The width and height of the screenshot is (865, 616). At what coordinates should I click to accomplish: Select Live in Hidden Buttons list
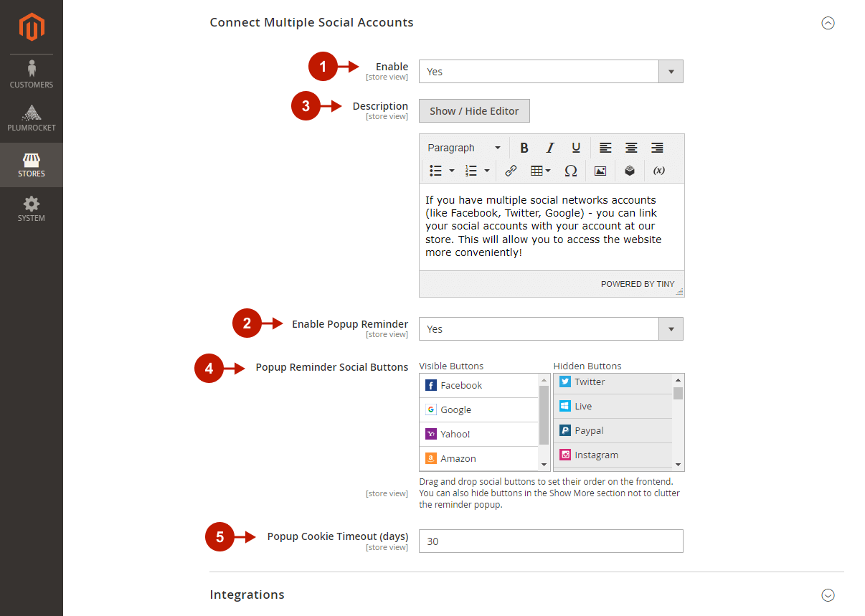coord(613,407)
